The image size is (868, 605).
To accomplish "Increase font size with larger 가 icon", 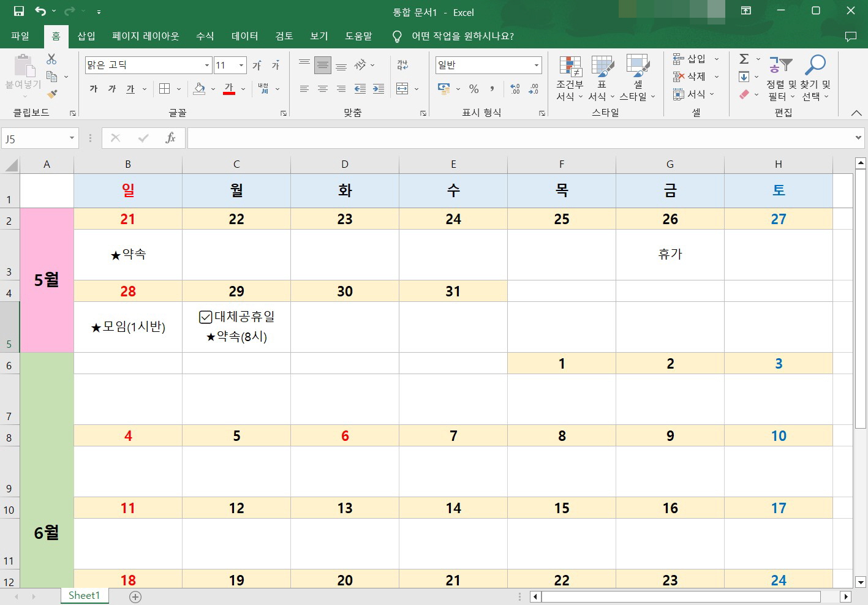I will (x=257, y=65).
